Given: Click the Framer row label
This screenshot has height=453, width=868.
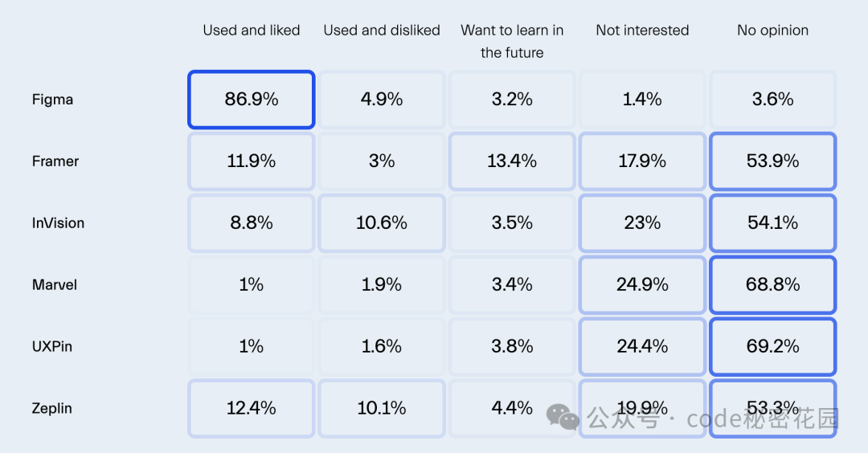Looking at the screenshot, I should (55, 161).
